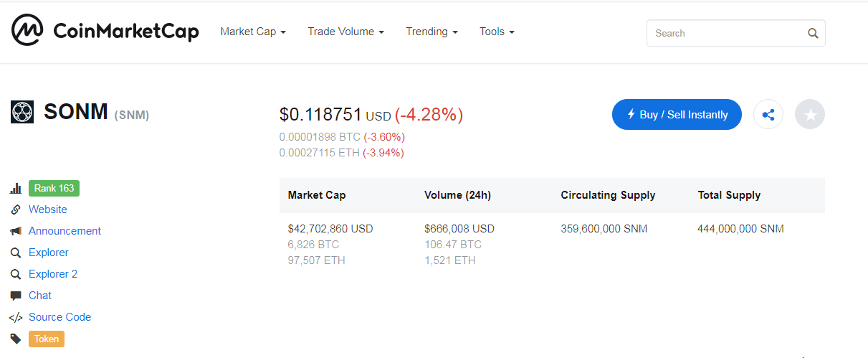Open the Trade Volume dropdown
The height and width of the screenshot is (358, 868).
click(x=345, y=32)
